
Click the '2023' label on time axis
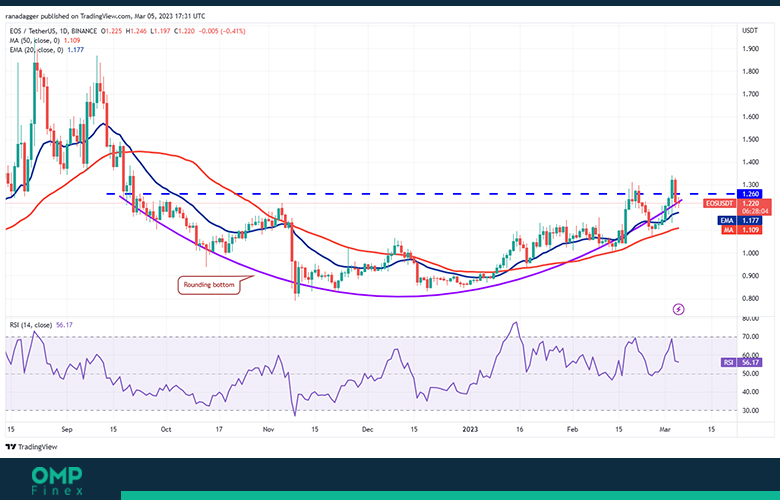(470, 429)
